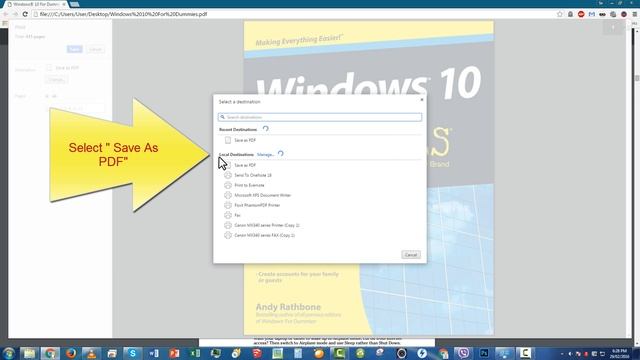This screenshot has height=360, width=640.
Task: Click the Fax printer icon
Action: click(228, 215)
